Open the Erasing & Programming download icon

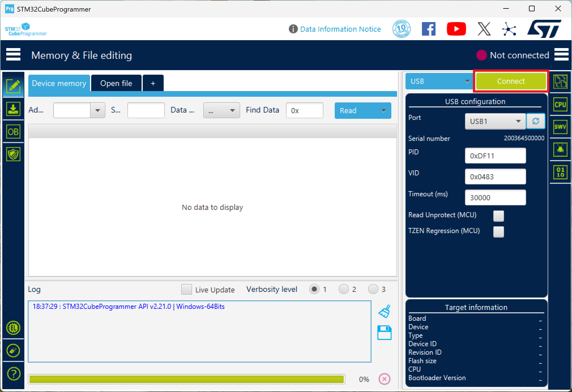pos(13,109)
